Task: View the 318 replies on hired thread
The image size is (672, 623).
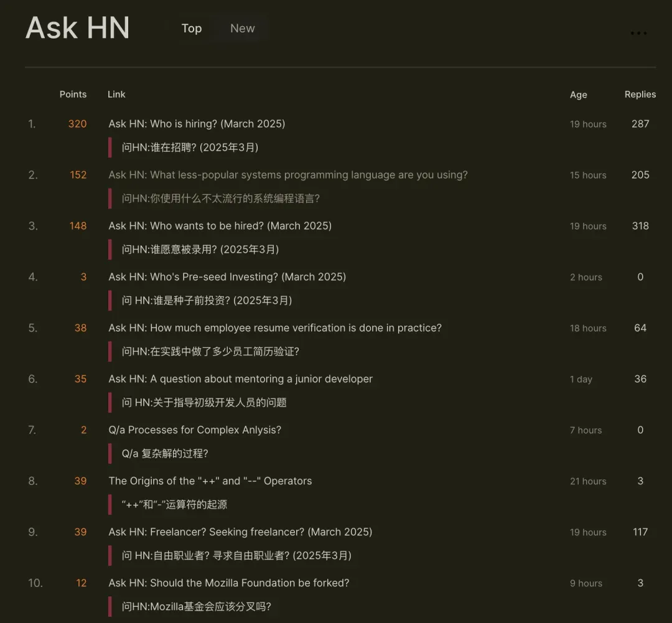Action: (640, 226)
